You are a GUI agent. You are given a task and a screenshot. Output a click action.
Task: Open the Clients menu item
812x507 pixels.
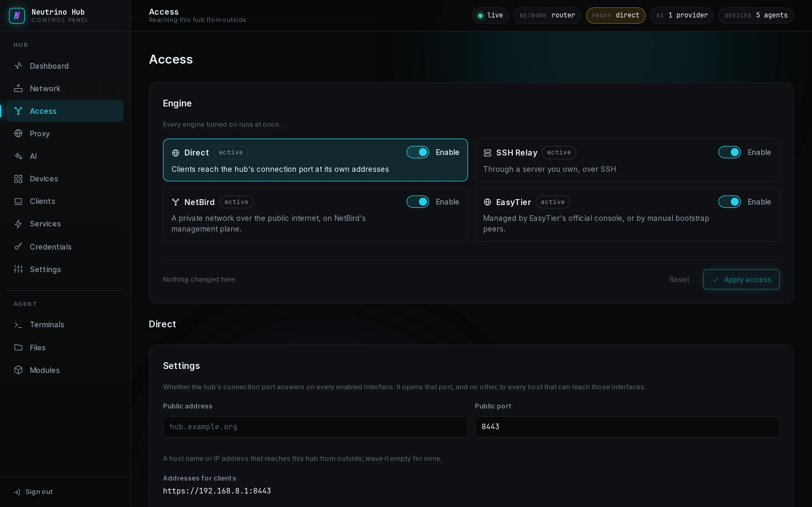pos(65,201)
